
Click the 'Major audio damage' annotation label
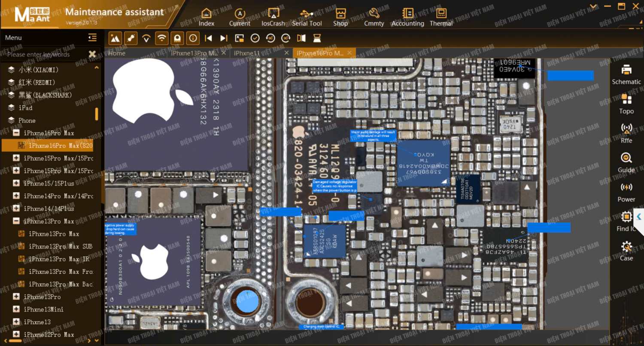pos(373,136)
